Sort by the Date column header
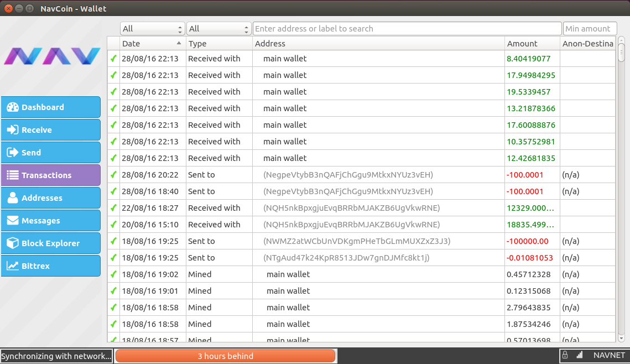 coord(152,43)
